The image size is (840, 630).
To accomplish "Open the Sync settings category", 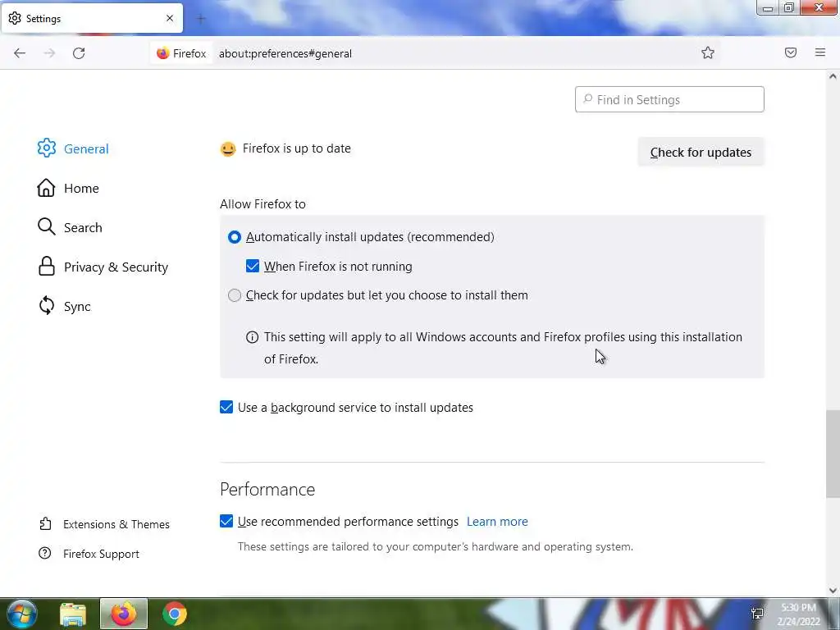I will pos(64,306).
